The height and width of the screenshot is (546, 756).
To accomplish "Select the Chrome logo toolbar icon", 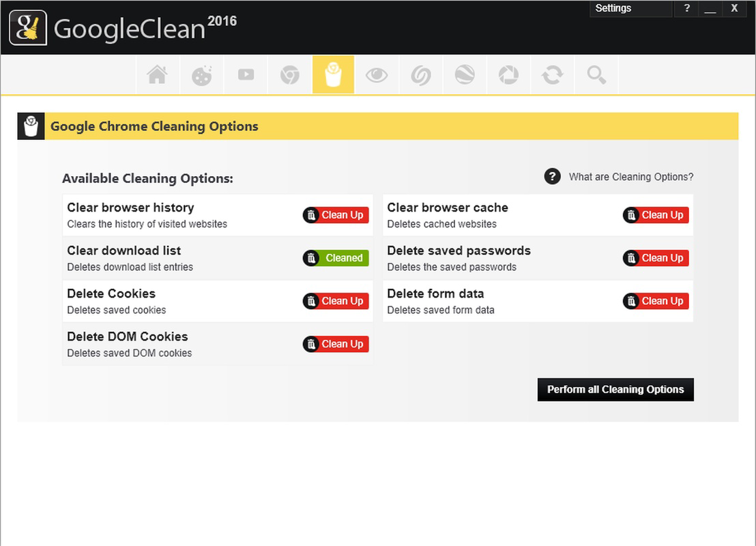I will click(290, 75).
